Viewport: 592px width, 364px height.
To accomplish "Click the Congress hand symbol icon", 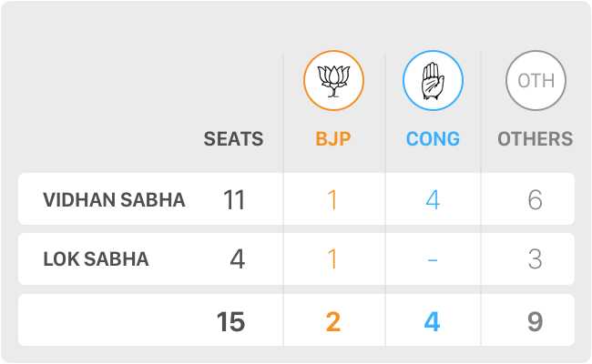I will tap(433, 81).
